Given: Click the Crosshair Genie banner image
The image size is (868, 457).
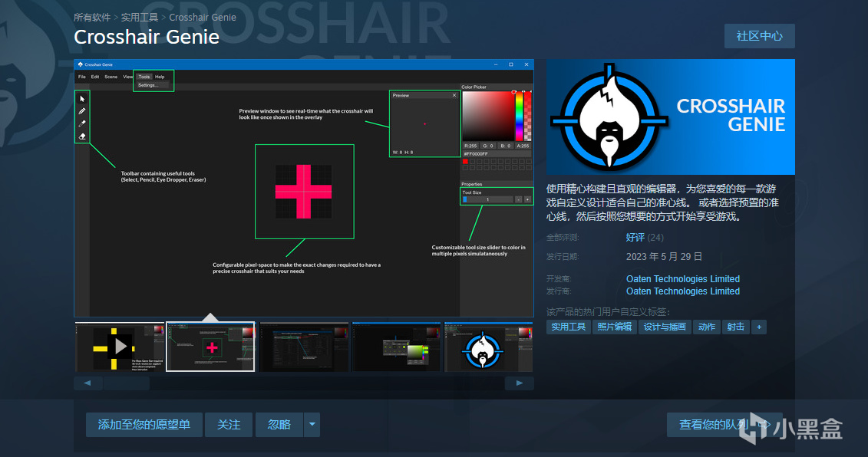Looking at the screenshot, I should point(670,117).
